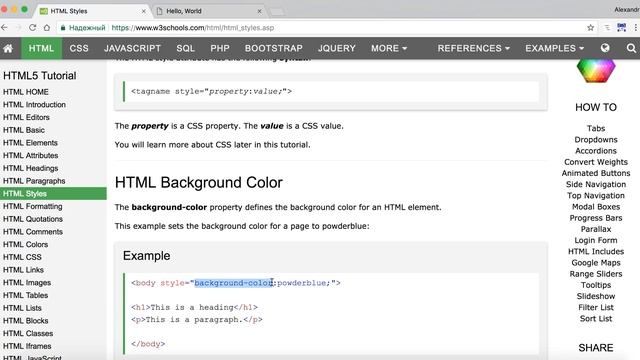640x360 pixels.
Task: Expand the EXAMPLES dropdown
Action: point(554,48)
